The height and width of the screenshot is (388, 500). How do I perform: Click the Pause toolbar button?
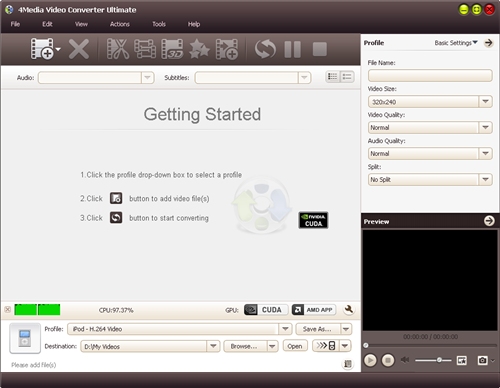pyautogui.click(x=293, y=49)
